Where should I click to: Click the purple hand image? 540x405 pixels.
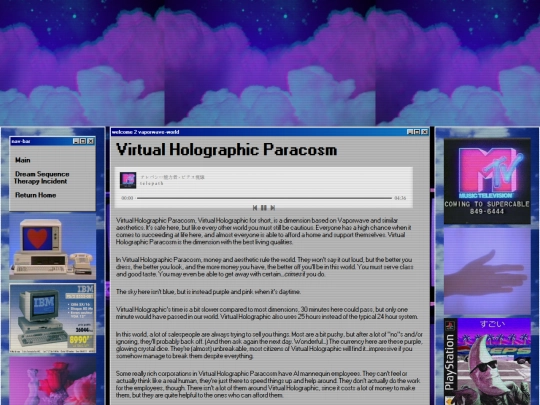pyautogui.click(x=487, y=271)
